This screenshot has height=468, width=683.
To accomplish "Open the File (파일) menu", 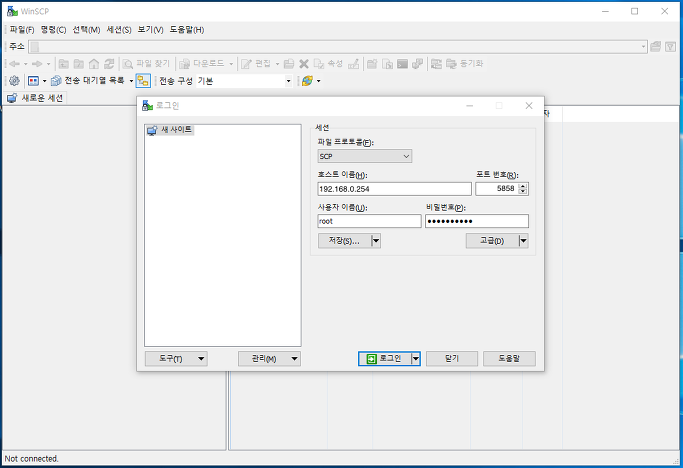I will pyautogui.click(x=22, y=30).
